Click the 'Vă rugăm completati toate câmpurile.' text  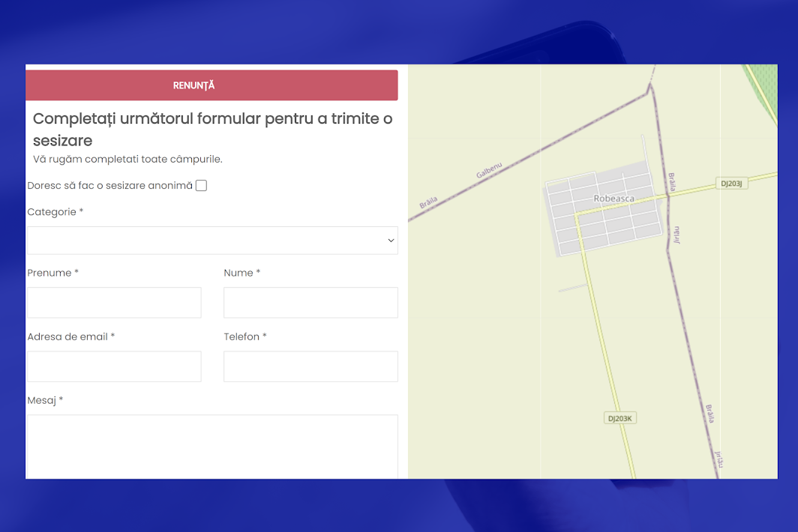[x=127, y=159]
